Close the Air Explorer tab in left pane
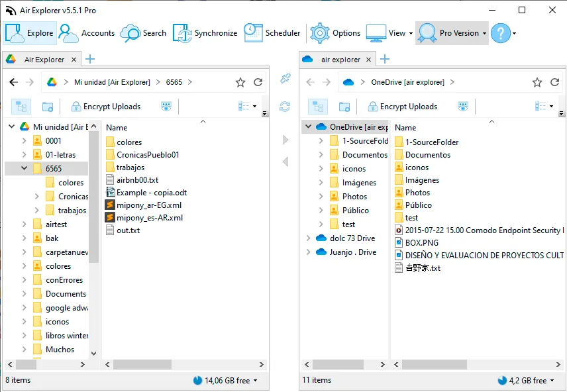The image size is (567, 392). click(x=74, y=60)
